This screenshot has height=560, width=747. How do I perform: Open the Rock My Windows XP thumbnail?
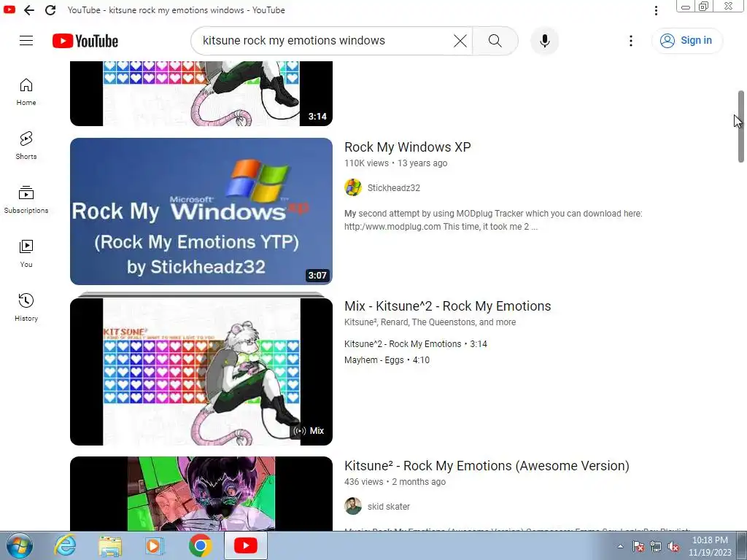pyautogui.click(x=201, y=211)
